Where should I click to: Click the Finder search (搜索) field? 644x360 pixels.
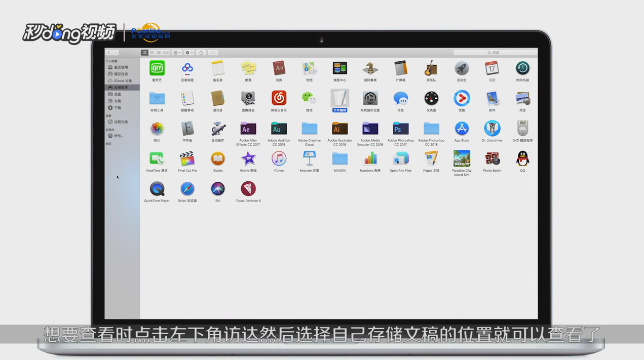[x=495, y=53]
